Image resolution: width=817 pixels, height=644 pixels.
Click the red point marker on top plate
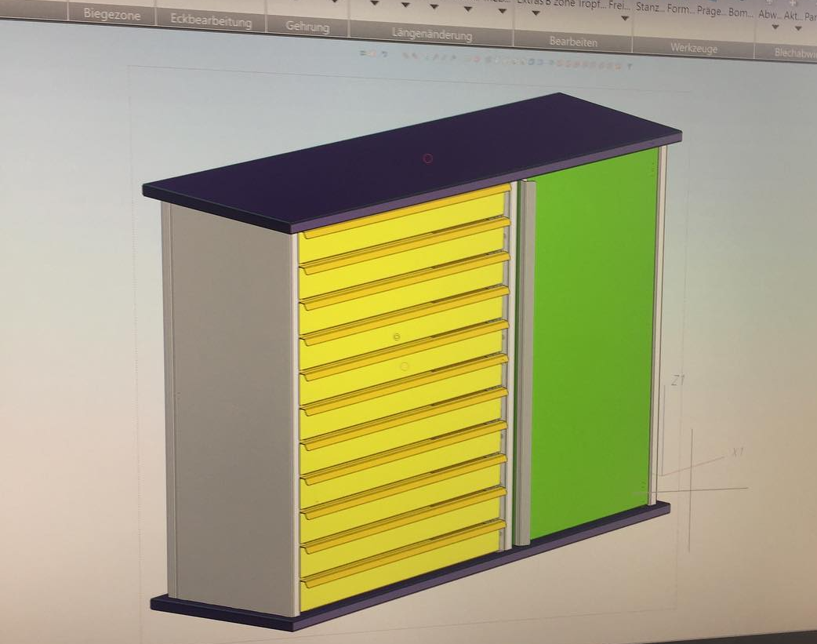427,158
